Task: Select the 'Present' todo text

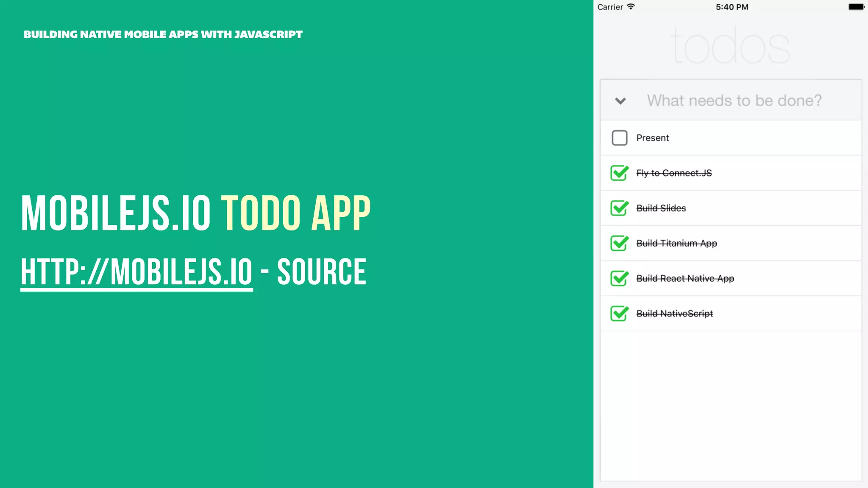Action: pos(652,138)
